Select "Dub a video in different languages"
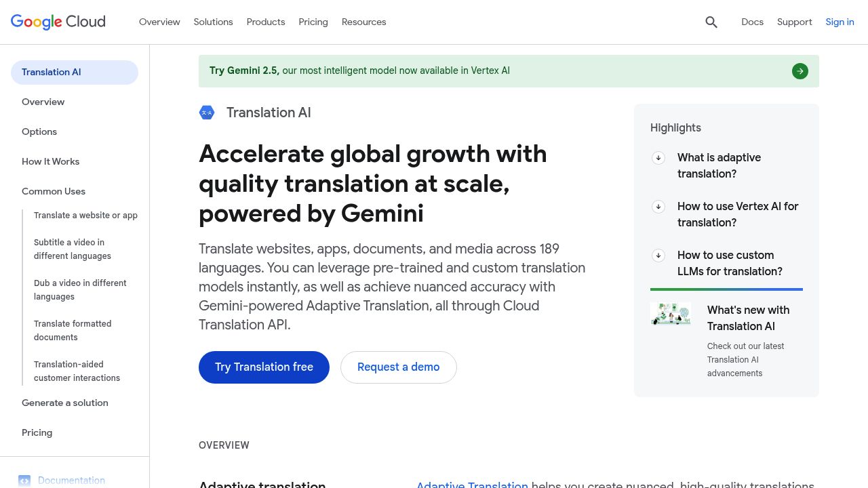Image resolution: width=868 pixels, height=488 pixels. click(80, 289)
